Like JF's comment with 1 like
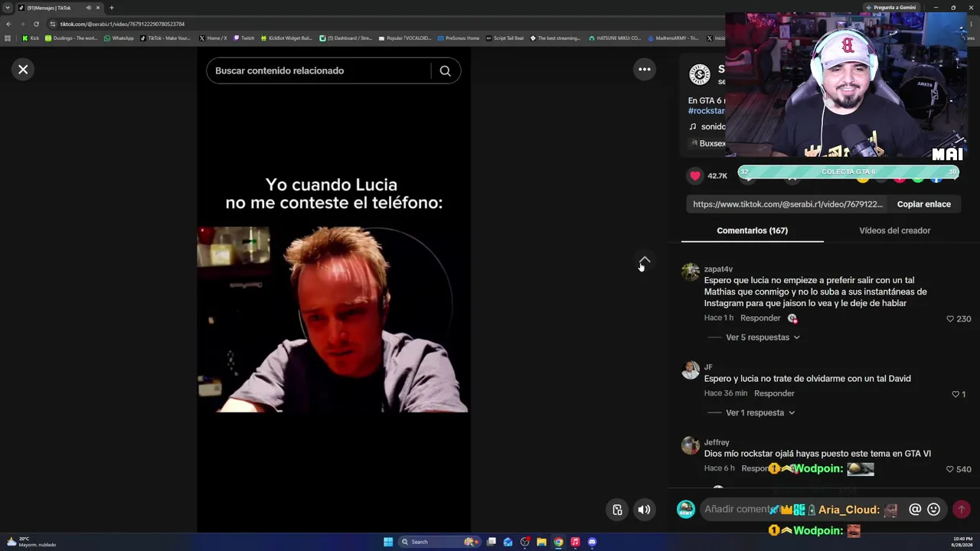 (955, 394)
